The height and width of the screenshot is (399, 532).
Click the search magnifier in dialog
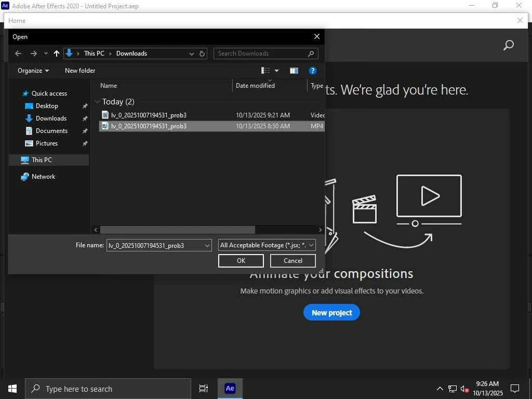(311, 54)
